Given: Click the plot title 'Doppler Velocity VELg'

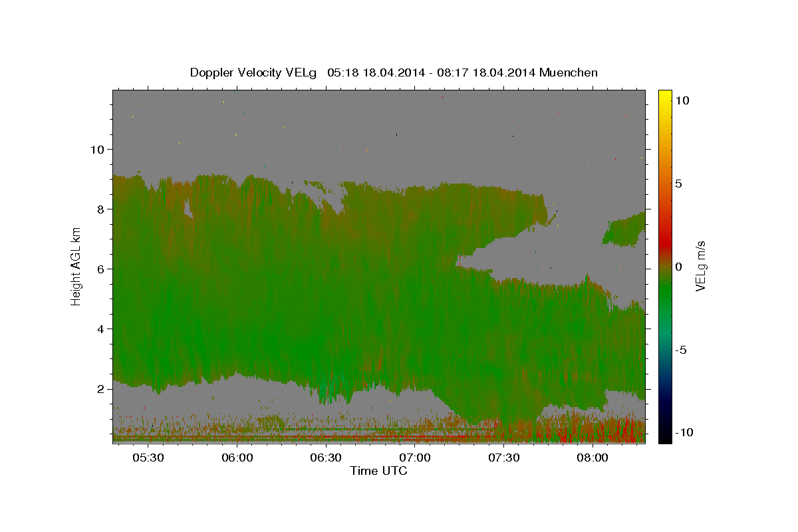Looking at the screenshot, I should point(253,72).
